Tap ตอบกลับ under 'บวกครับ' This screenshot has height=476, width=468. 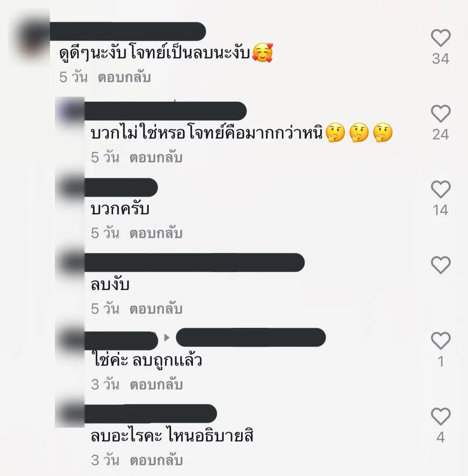(156, 233)
